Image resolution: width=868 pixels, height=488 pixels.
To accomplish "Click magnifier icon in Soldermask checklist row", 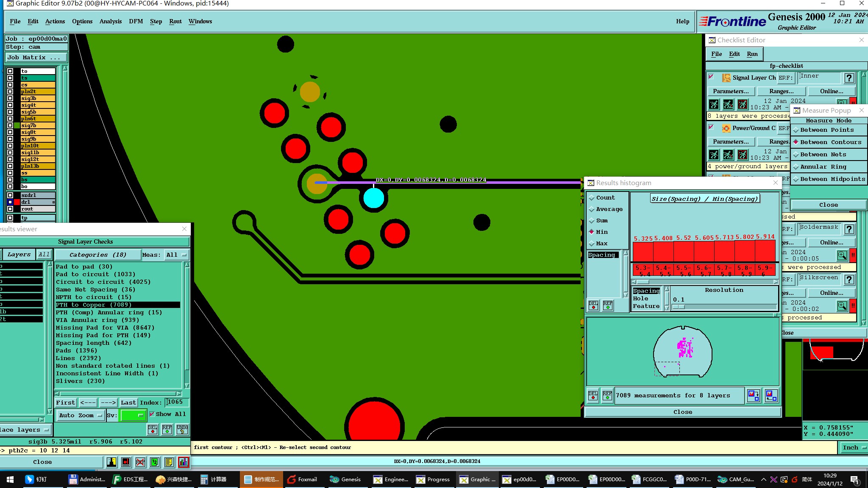I will coord(842,255).
